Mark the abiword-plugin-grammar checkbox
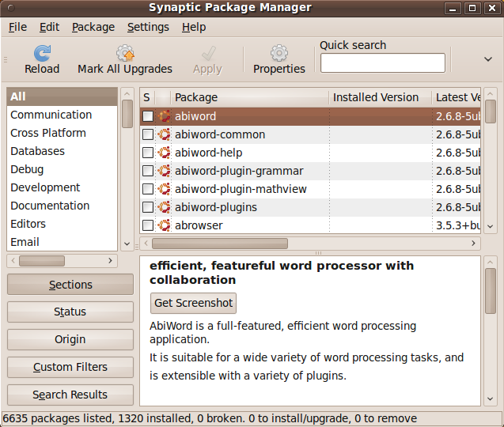 click(148, 171)
